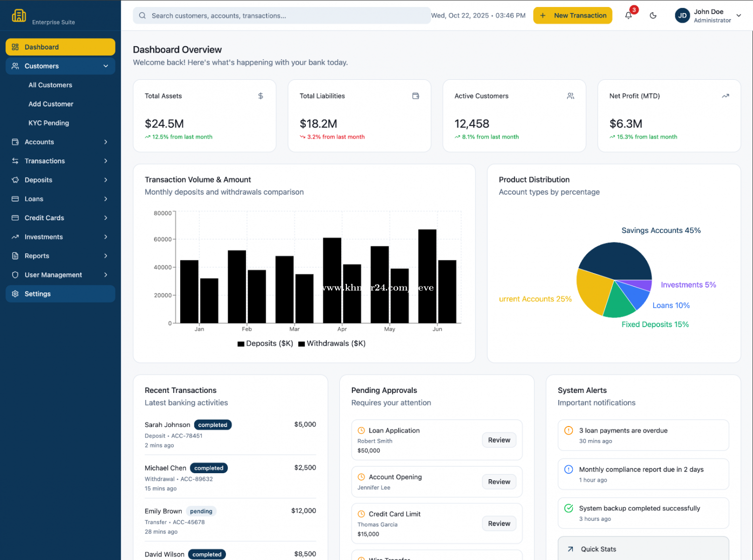Image resolution: width=753 pixels, height=560 pixels.
Task: Collapse the Customers sidebar section
Action: (x=105, y=66)
